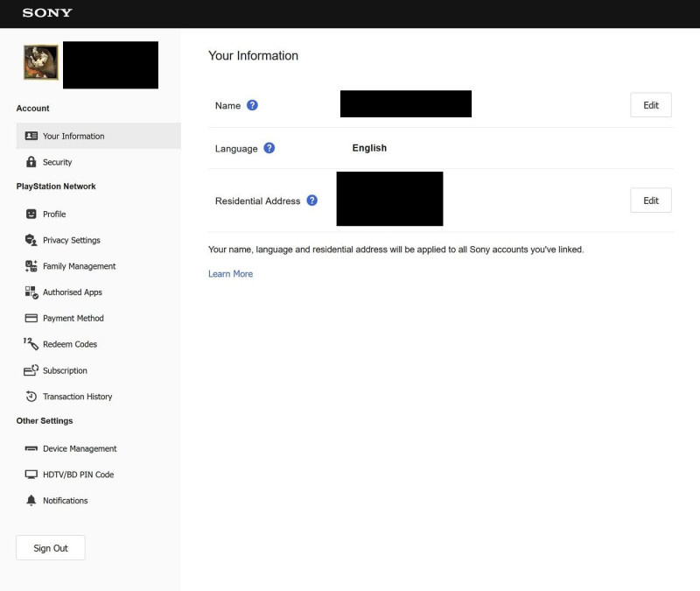Click the help icon next to Language

(269, 148)
